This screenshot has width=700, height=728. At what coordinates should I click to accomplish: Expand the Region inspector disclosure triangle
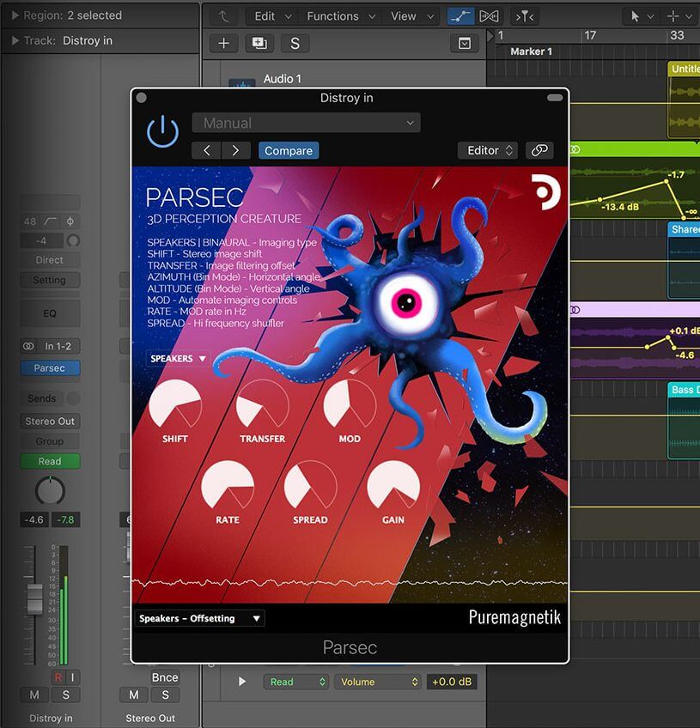pos(15,15)
